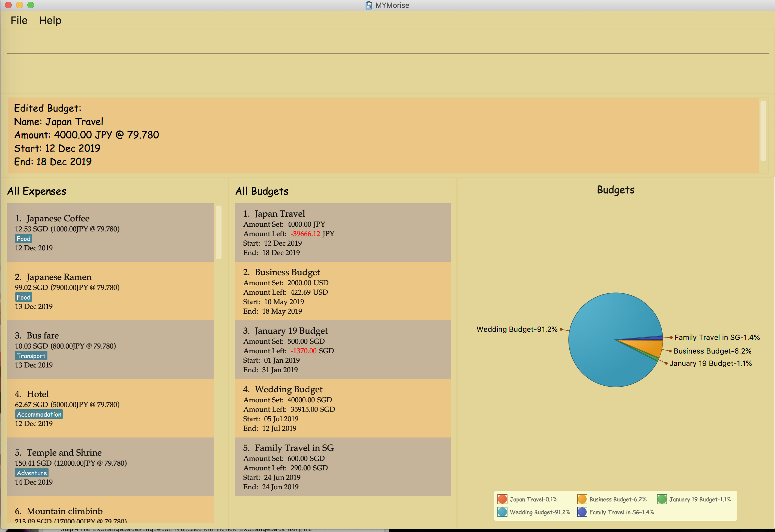
Task: Click the Amount: 4000.00 JPY @ 79.780 result line
Action: click(x=86, y=135)
